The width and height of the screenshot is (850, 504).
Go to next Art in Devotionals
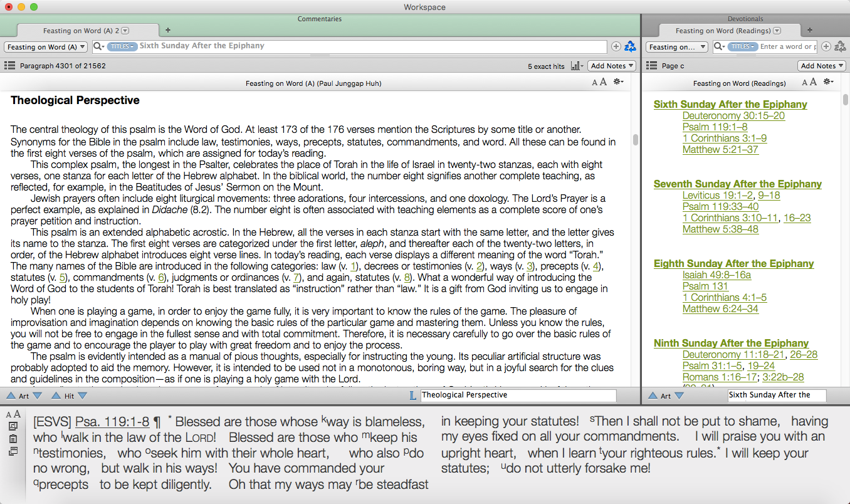(x=679, y=396)
